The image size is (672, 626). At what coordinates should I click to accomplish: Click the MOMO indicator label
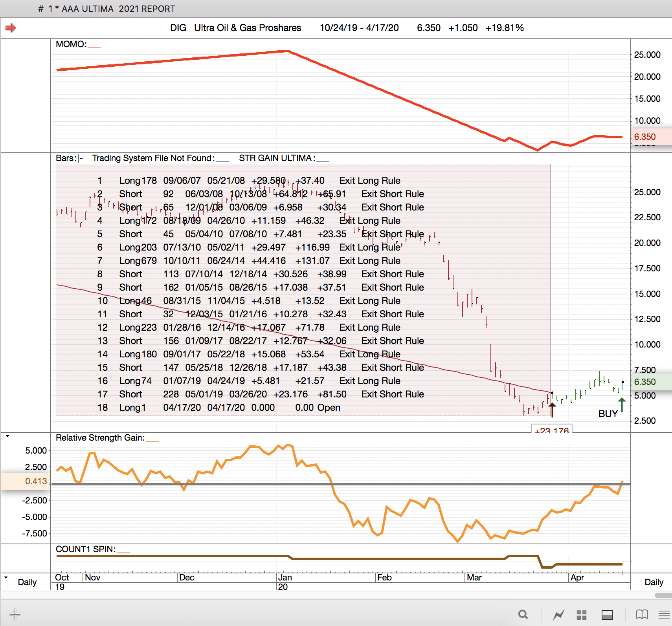71,44
